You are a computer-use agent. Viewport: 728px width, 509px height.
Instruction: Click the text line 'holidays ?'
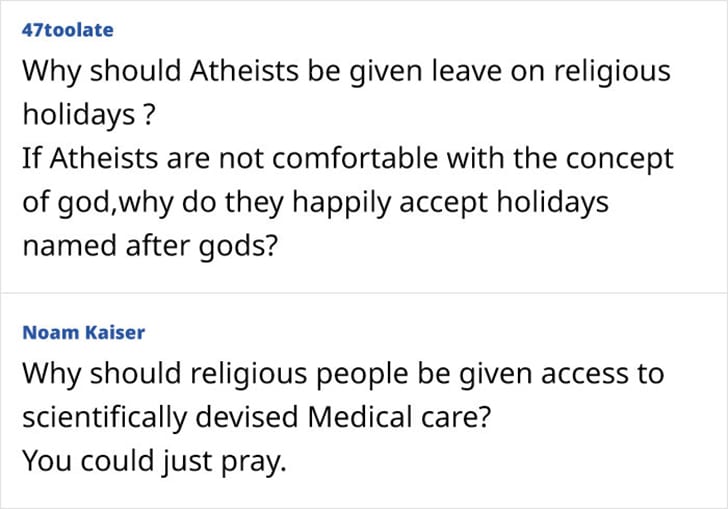tap(88, 115)
